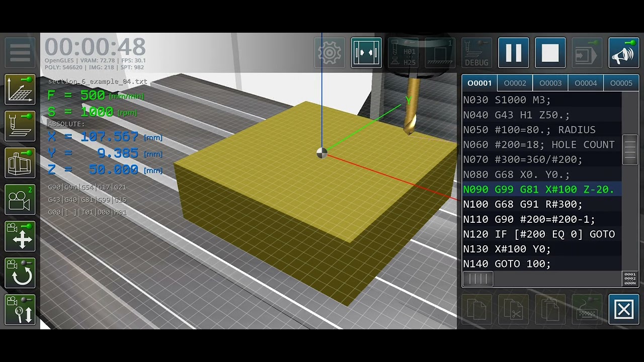Screen dimensions: 644x362
Task: Select line N060 #200=18 HOLE COUNT
Action: [x=542, y=145]
